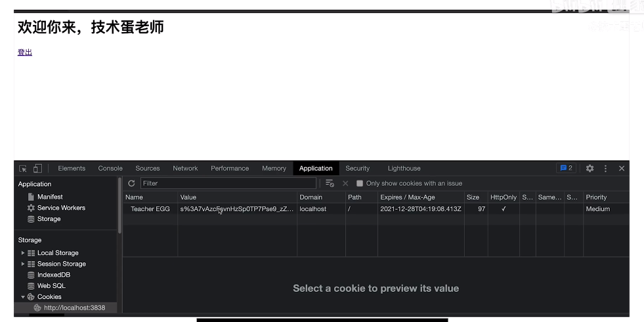Screen dimensions: 644x322
Task: Select the Teacher EGG cookie name cell
Action: [x=150, y=209]
